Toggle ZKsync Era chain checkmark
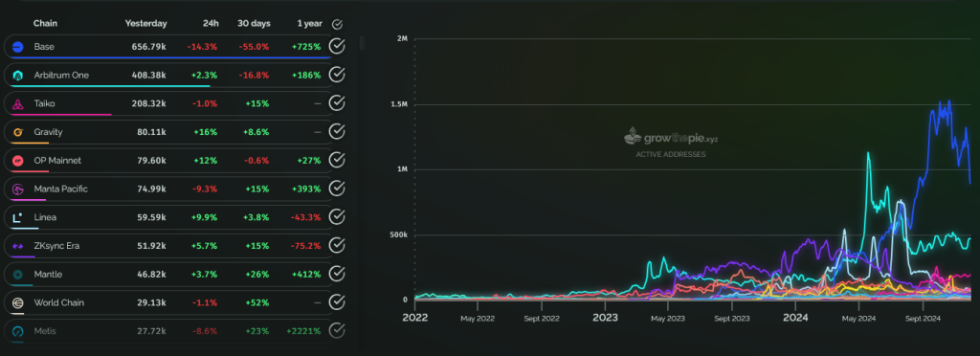 pyautogui.click(x=337, y=245)
